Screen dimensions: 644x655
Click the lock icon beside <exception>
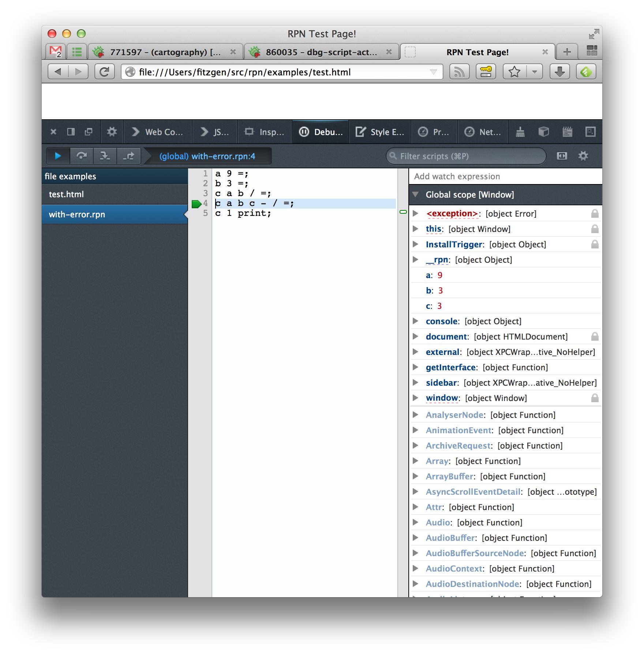coord(595,213)
